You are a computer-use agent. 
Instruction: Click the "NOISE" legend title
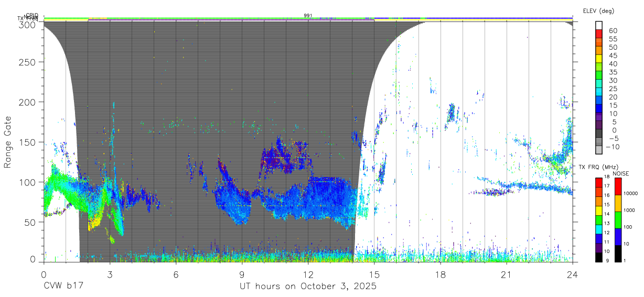620,173
